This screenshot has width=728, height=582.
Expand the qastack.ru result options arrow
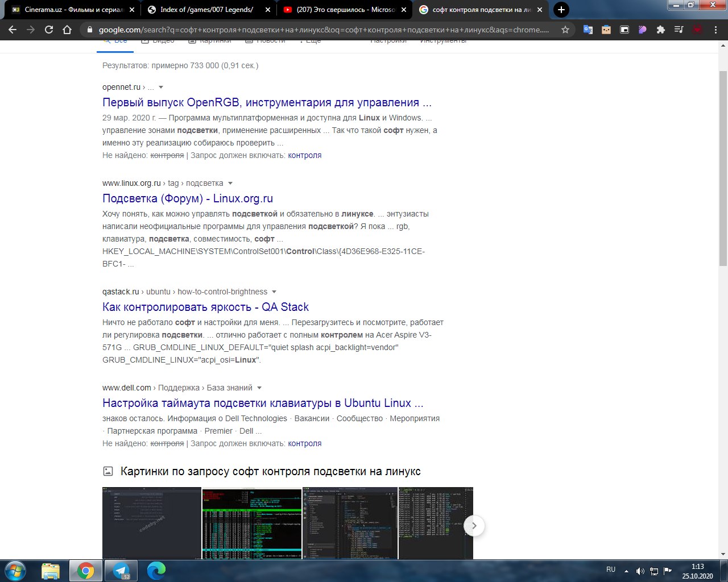(x=274, y=292)
